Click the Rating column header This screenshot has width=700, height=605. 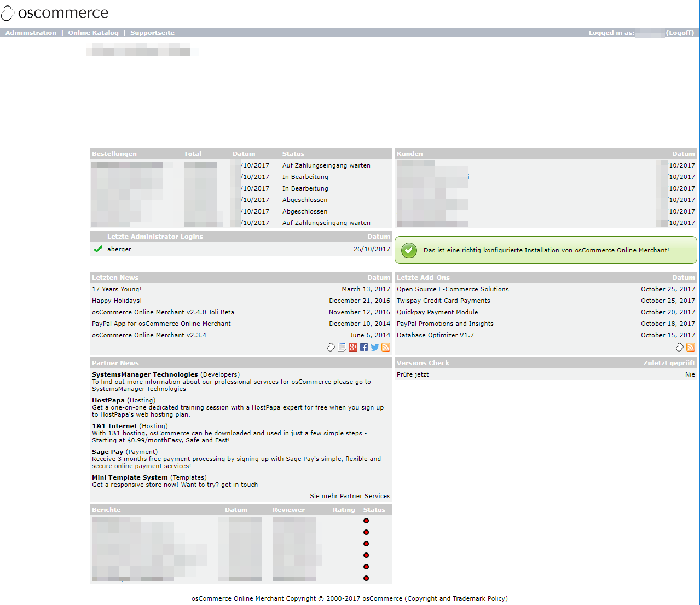344,510
